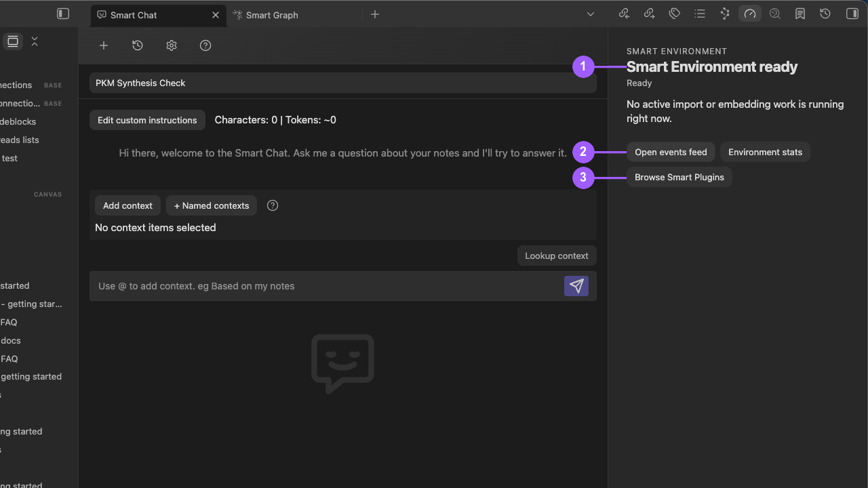The width and height of the screenshot is (868, 488).
Task: Open the history clock pane icon in right sidebar tabs
Action: [x=825, y=14]
